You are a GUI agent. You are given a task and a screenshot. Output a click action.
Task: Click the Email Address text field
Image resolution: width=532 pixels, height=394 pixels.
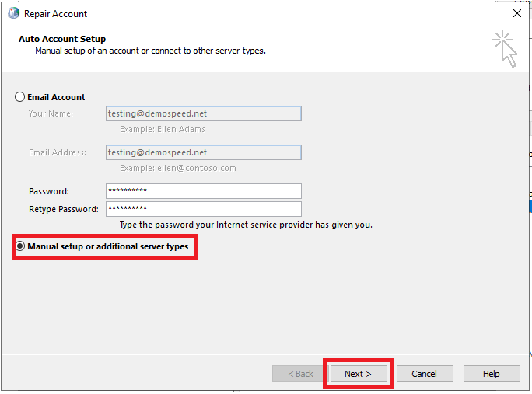tap(203, 152)
